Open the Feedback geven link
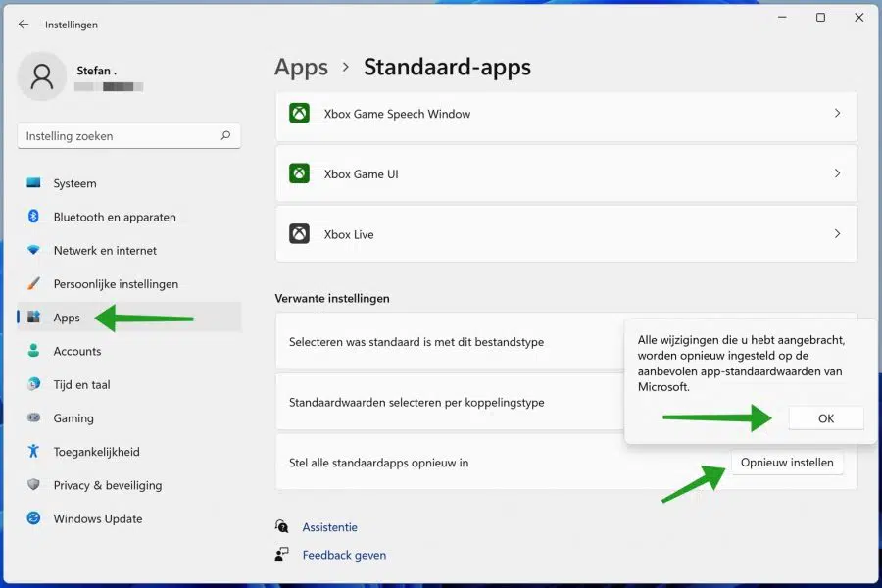Screen dimensions: 882x588 [344, 555]
